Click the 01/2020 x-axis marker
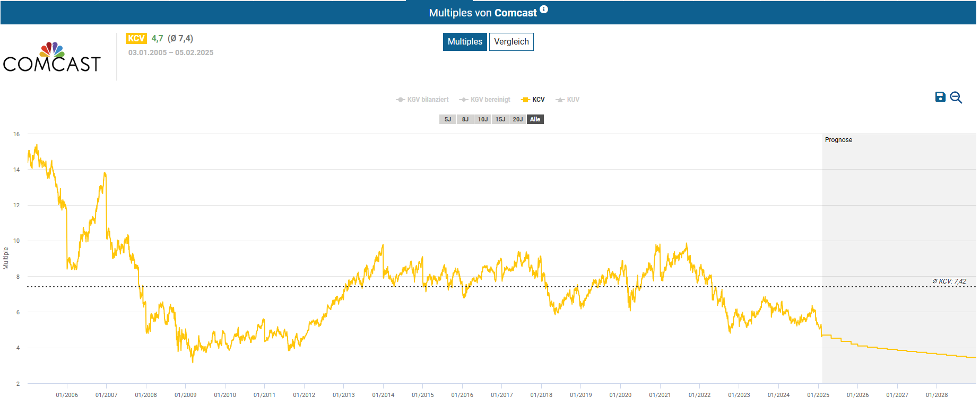The width and height of the screenshot is (980, 406). (x=620, y=395)
